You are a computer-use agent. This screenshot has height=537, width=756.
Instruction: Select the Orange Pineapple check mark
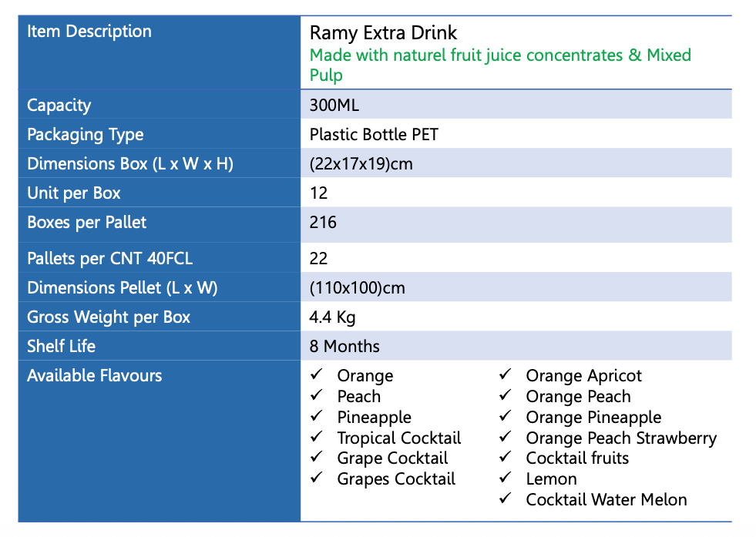(x=506, y=417)
